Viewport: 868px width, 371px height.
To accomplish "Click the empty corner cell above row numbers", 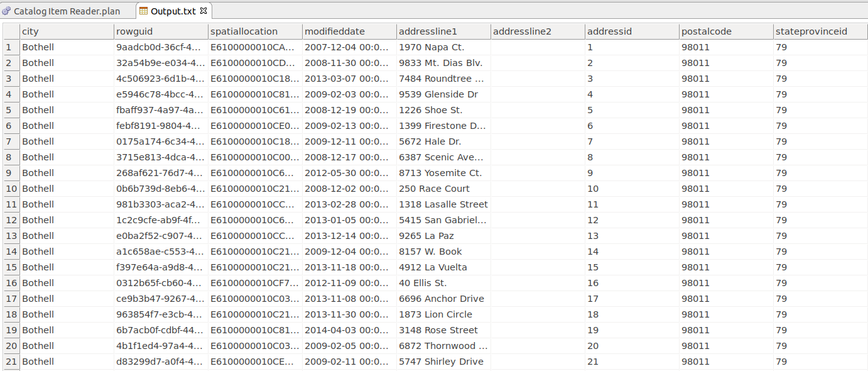I will point(8,31).
